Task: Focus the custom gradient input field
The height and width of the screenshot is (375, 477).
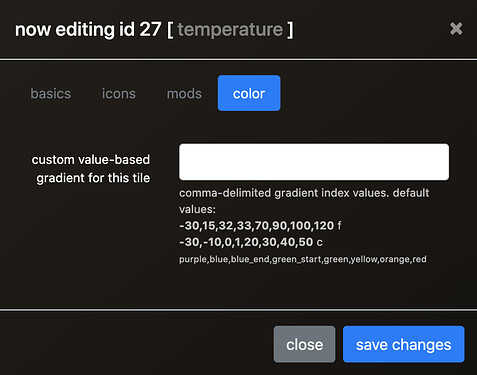Action: [314, 162]
